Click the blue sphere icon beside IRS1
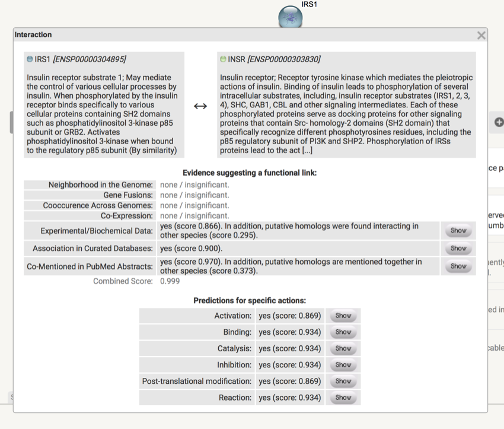504x429 pixels. point(30,59)
